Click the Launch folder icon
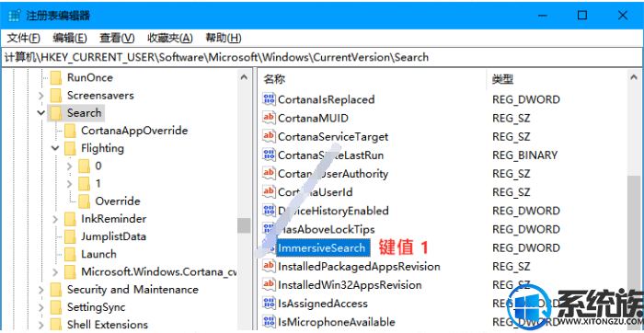This screenshot has height=333, width=644. coord(70,254)
